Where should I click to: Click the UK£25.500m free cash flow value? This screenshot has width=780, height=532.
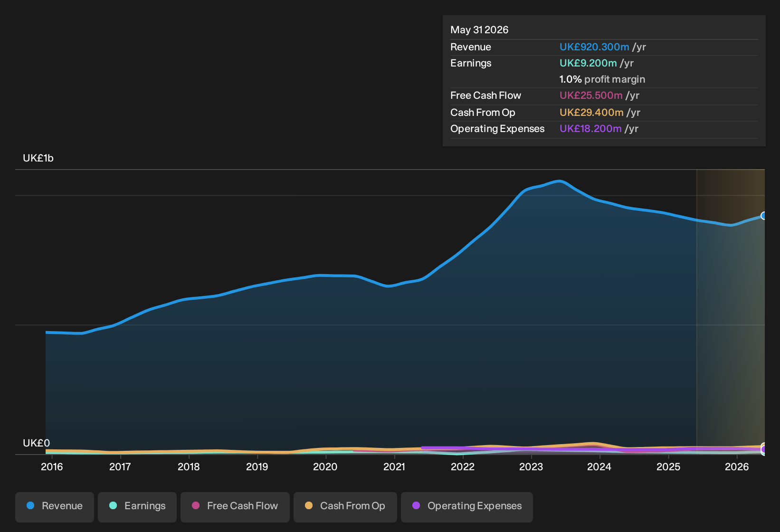(x=591, y=95)
